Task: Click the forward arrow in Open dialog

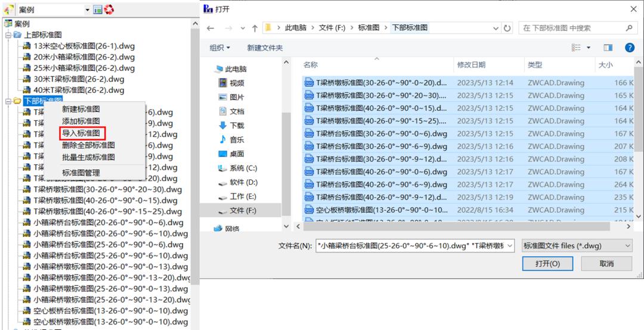Action: click(x=228, y=29)
